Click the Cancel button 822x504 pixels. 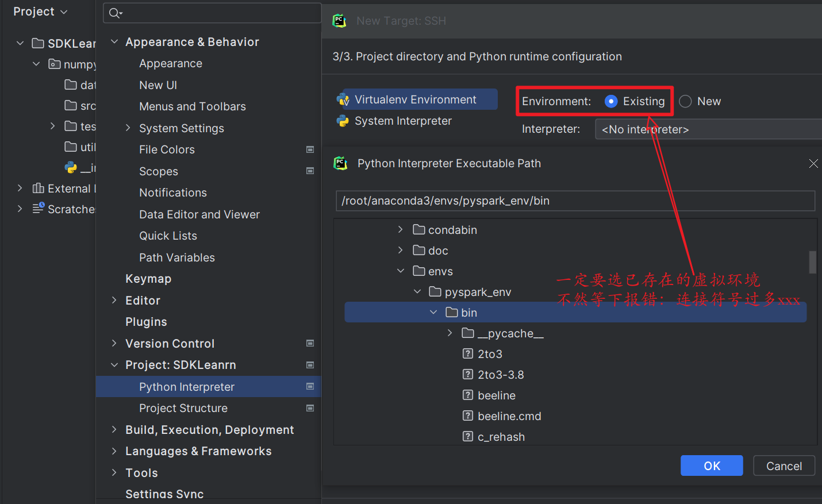[x=784, y=465]
